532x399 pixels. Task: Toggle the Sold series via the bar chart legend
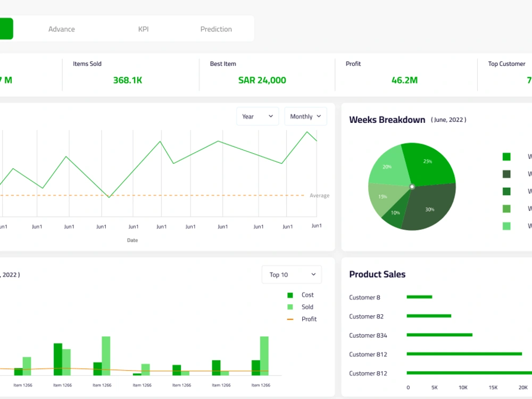point(290,307)
